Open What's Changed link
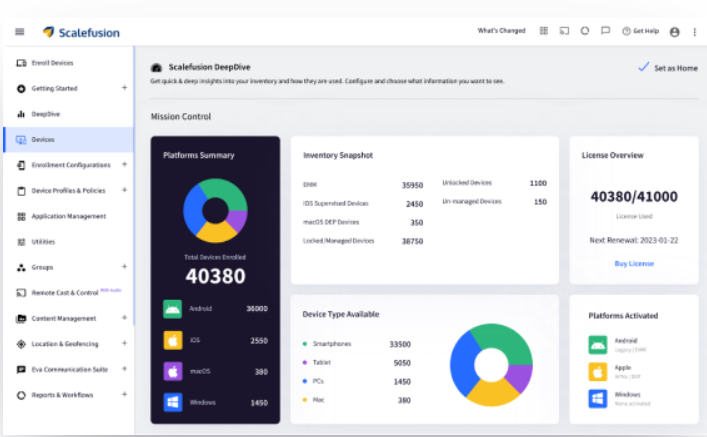Image resolution: width=707 pixels, height=437 pixels. coord(501,31)
